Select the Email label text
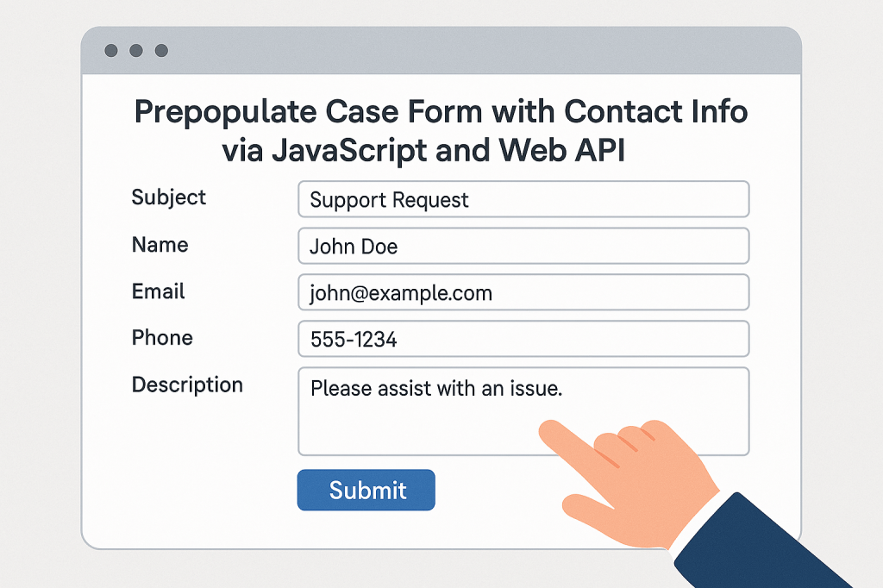 click(158, 291)
